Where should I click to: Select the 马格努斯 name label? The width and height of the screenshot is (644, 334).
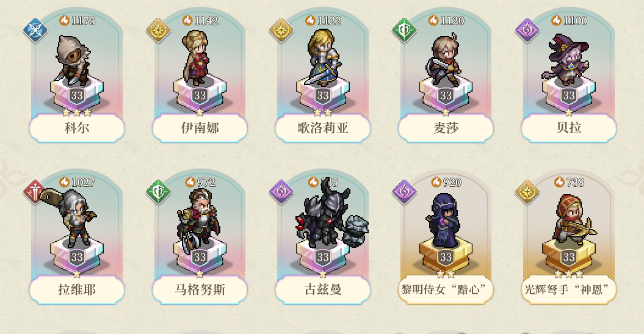(x=200, y=289)
